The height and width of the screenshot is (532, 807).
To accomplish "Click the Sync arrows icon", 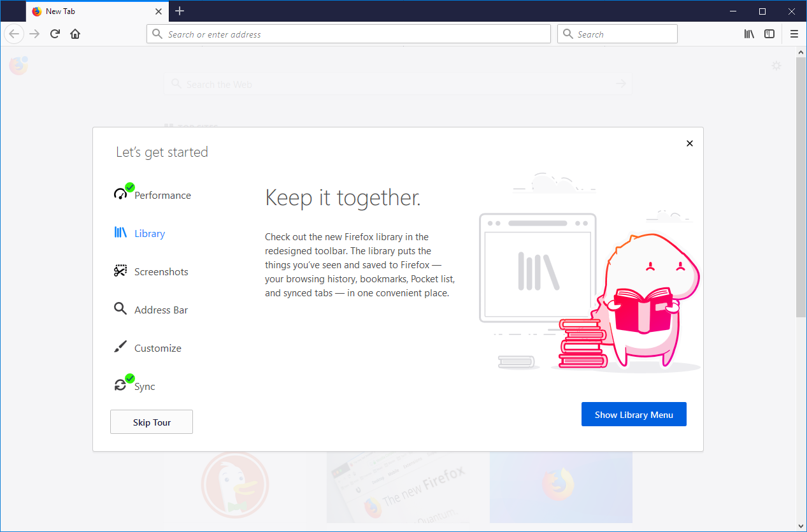I will pyautogui.click(x=120, y=385).
